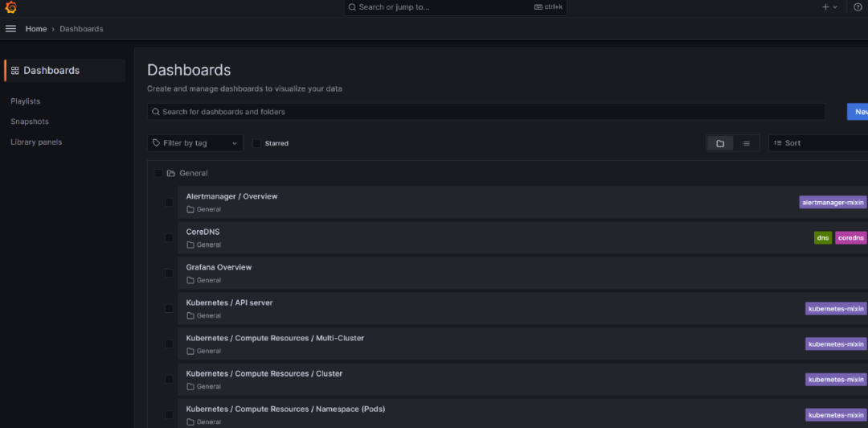868x428 pixels.
Task: Open Kubernetes / API server dashboard
Action: (x=229, y=302)
